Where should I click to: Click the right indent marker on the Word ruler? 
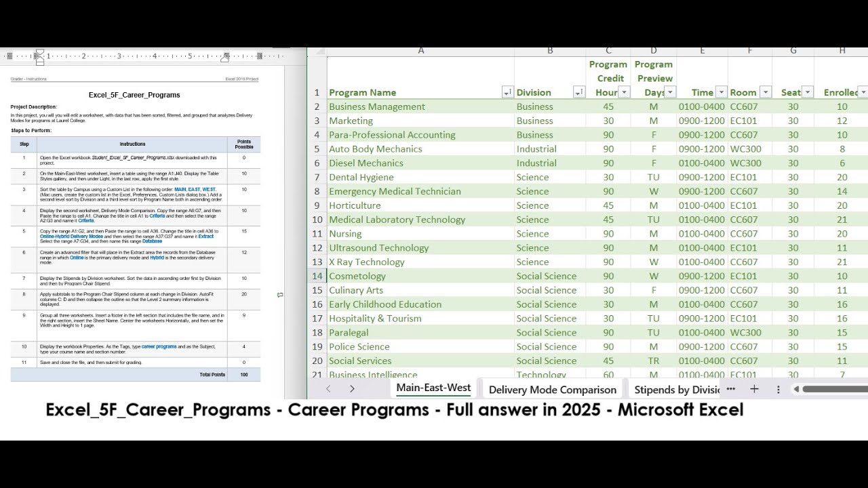pyautogui.click(x=225, y=58)
